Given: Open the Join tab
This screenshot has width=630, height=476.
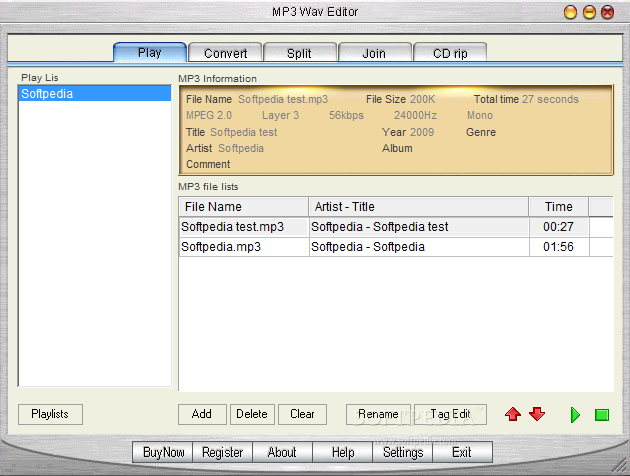Looking at the screenshot, I should (x=374, y=53).
